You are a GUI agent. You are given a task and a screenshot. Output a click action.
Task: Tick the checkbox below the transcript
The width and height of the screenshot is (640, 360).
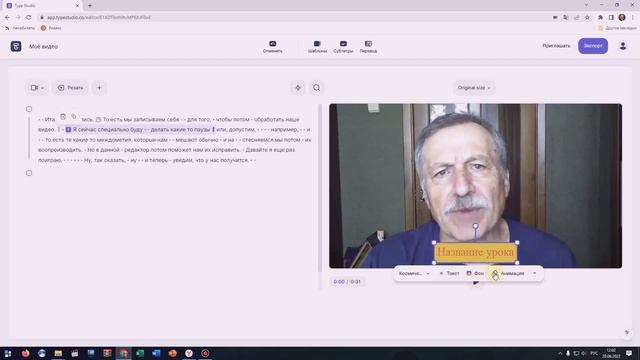click(x=29, y=173)
